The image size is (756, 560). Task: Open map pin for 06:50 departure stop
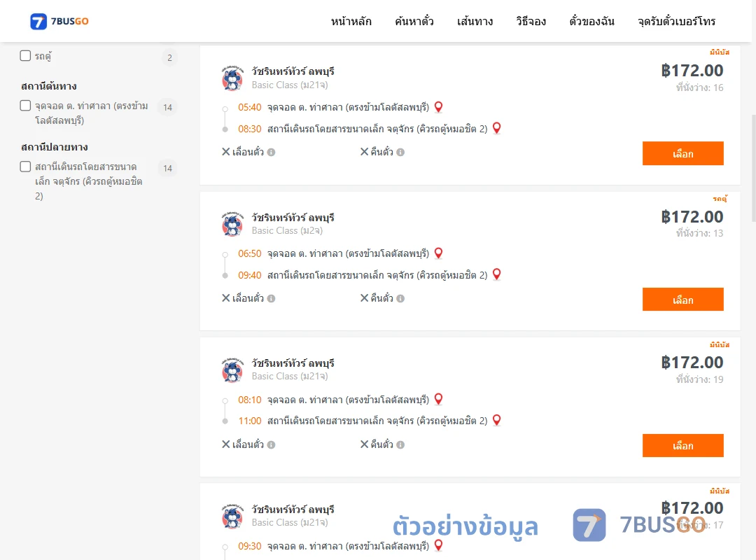tap(438, 253)
